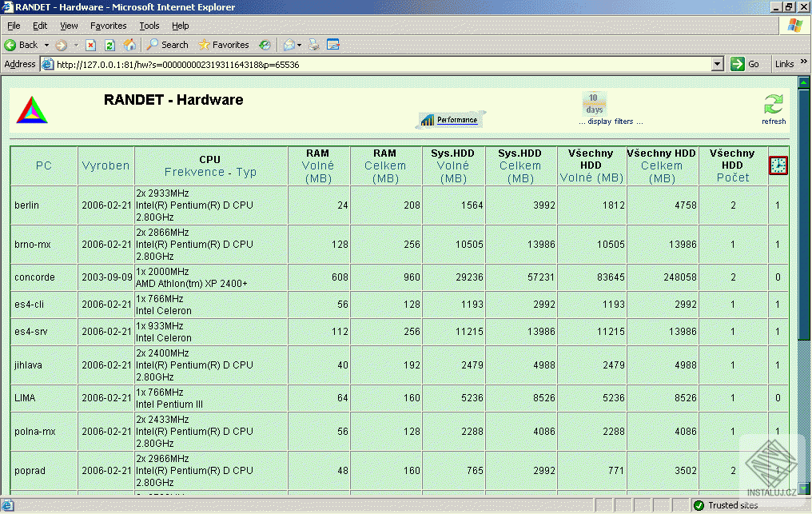This screenshot has height=514, width=812.
Task: Click the browser Stop icon
Action: (91, 45)
